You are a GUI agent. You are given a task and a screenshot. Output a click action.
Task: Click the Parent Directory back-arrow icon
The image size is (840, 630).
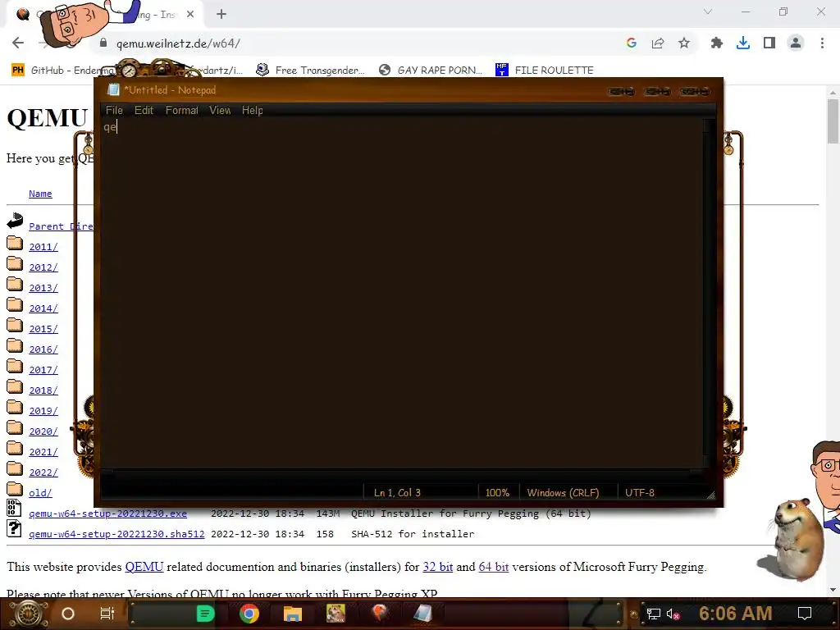[x=15, y=220]
